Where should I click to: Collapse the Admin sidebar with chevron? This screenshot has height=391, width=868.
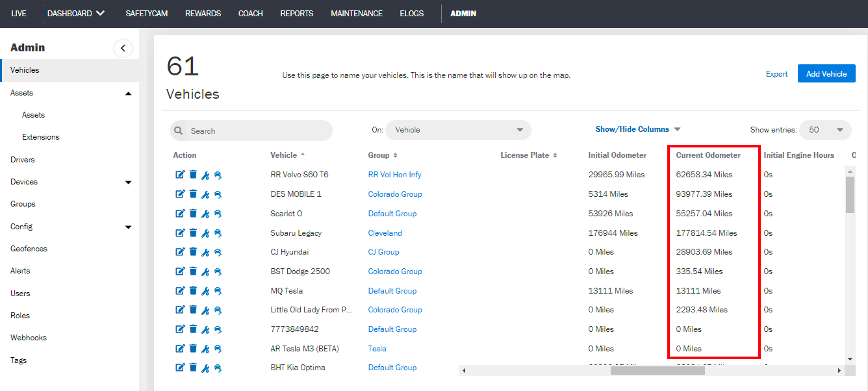pyautogui.click(x=123, y=48)
